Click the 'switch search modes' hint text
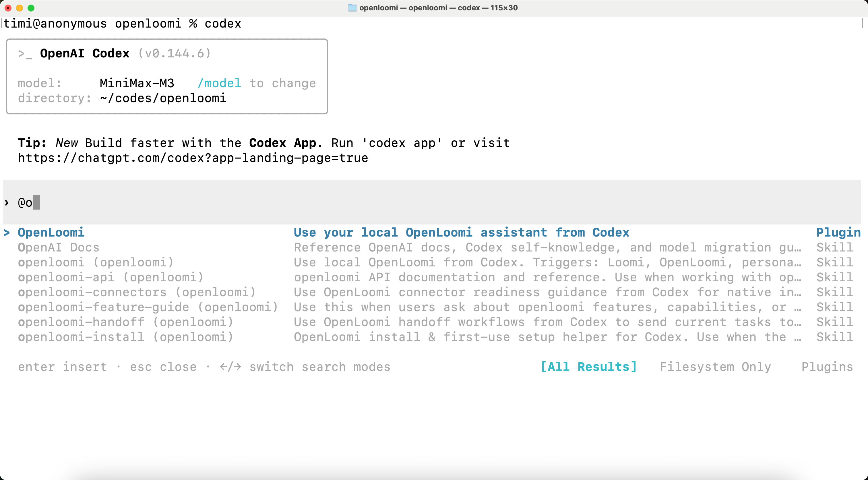 (320, 367)
